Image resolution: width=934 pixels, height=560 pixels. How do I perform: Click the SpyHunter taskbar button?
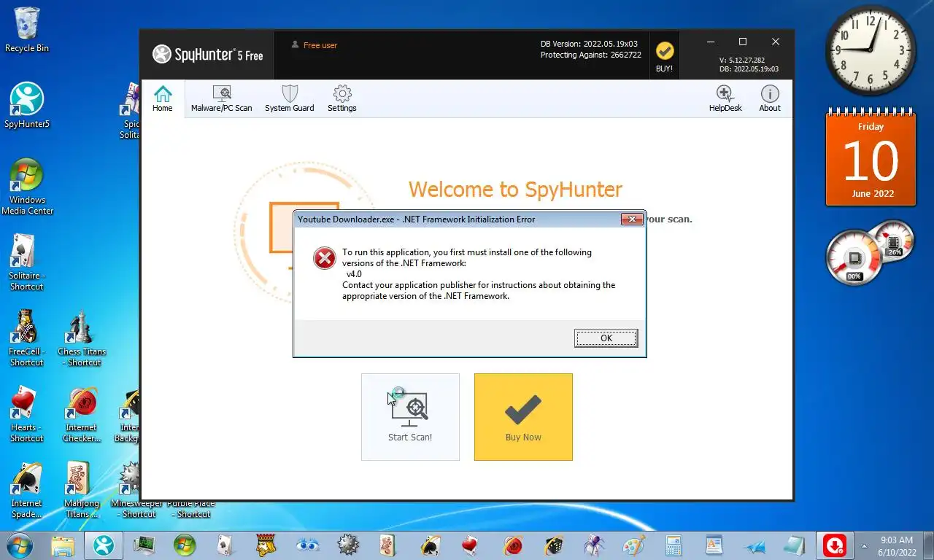[x=104, y=545]
